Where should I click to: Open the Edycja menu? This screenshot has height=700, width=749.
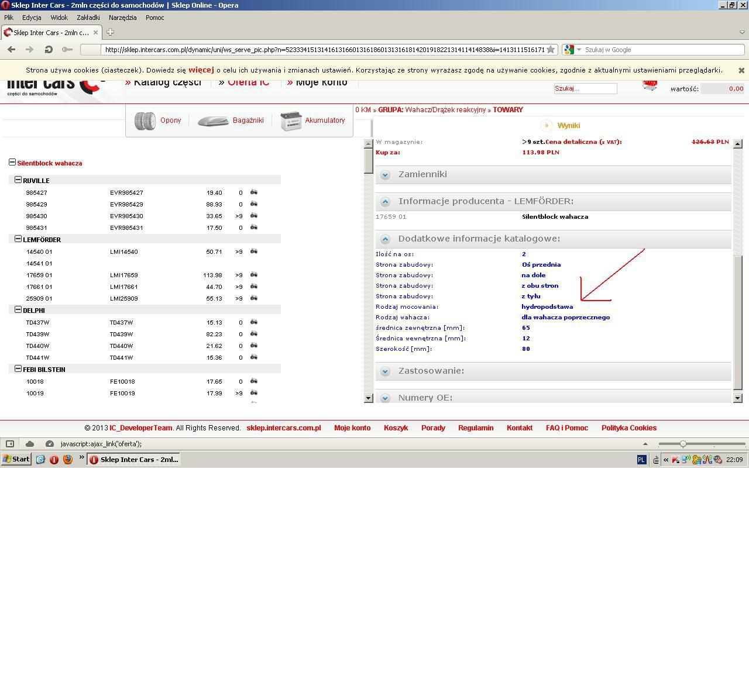[x=32, y=18]
